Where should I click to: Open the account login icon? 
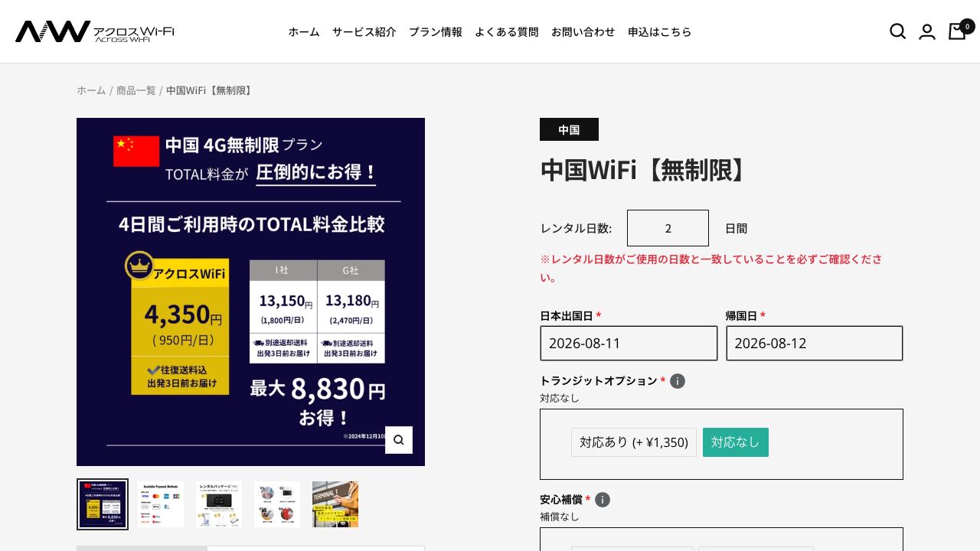tap(927, 31)
